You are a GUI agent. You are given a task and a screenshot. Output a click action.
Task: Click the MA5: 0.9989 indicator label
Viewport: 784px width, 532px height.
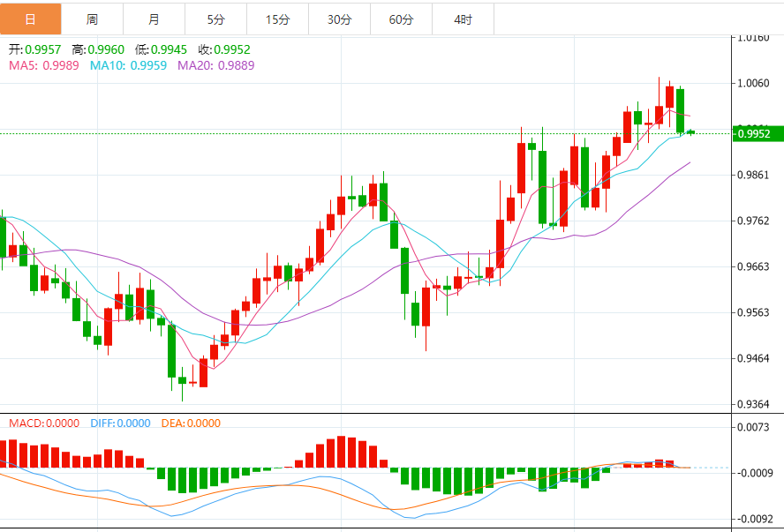click(x=44, y=65)
